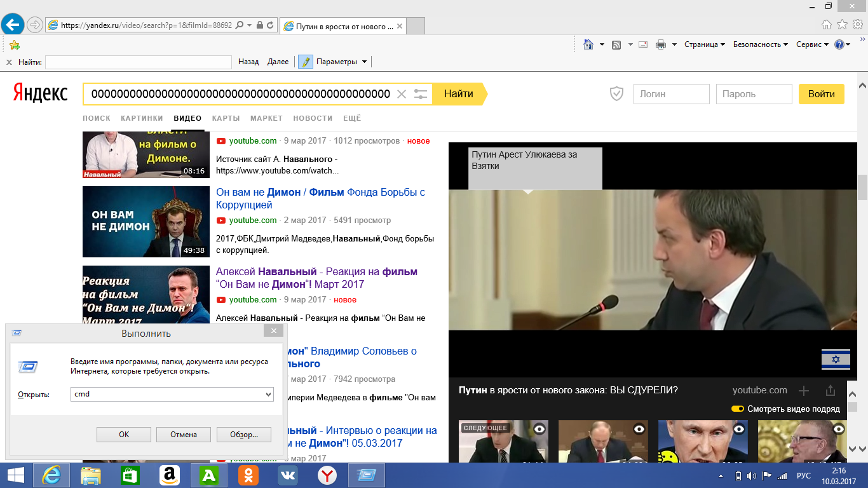Open the 'ЕЩЁ' tab
This screenshot has height=488, width=868.
(352, 118)
